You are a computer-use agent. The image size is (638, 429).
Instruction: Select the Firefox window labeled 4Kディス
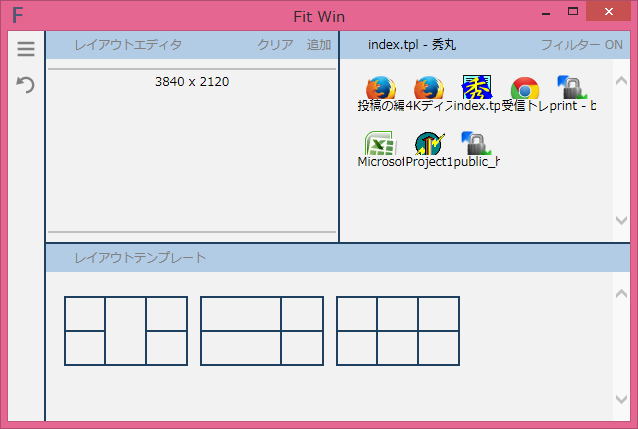pyautogui.click(x=428, y=89)
